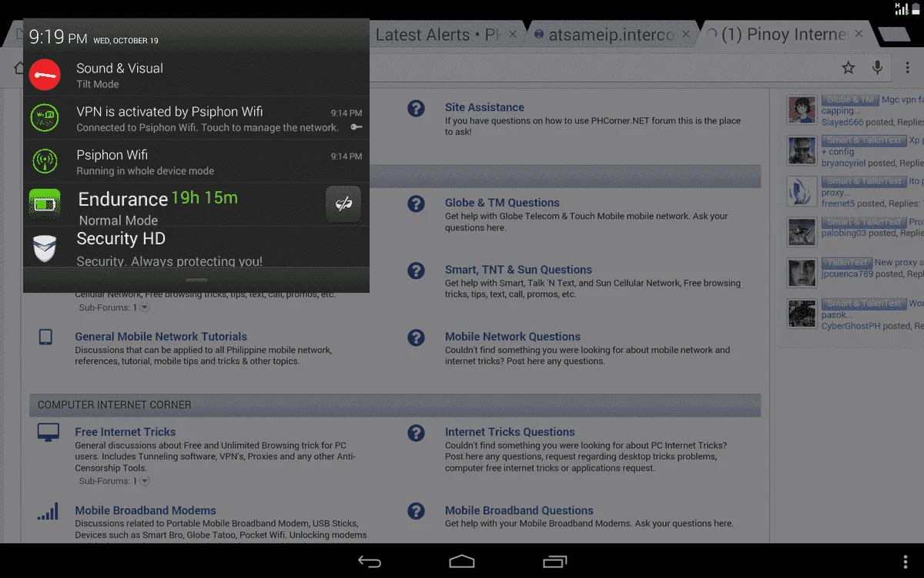The image size is (924, 578).
Task: Open Mobile Broadband Modems forum
Action: point(146,511)
